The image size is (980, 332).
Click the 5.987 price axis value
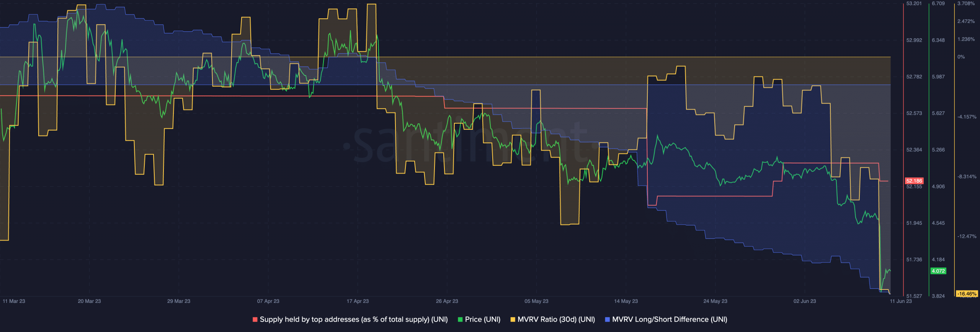938,77
